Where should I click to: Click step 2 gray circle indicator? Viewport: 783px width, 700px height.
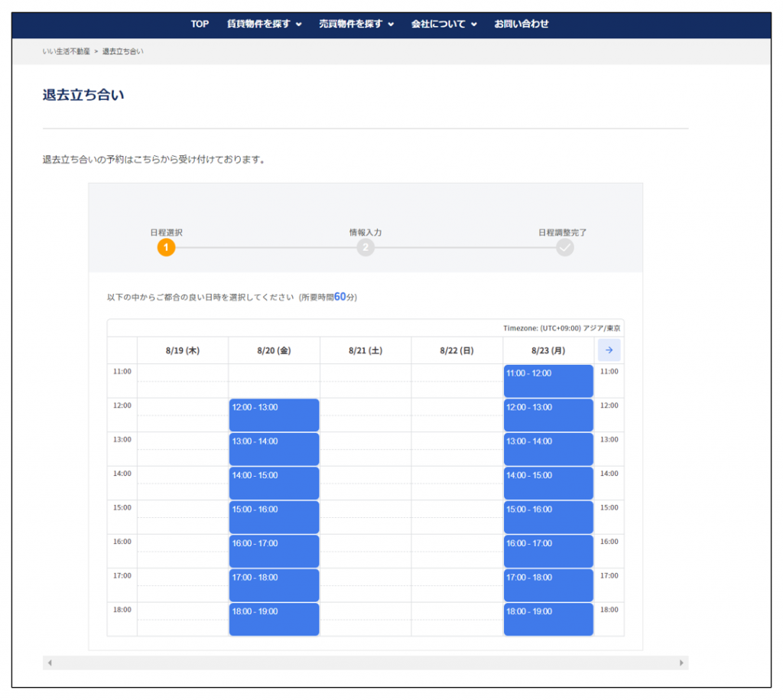point(366,247)
